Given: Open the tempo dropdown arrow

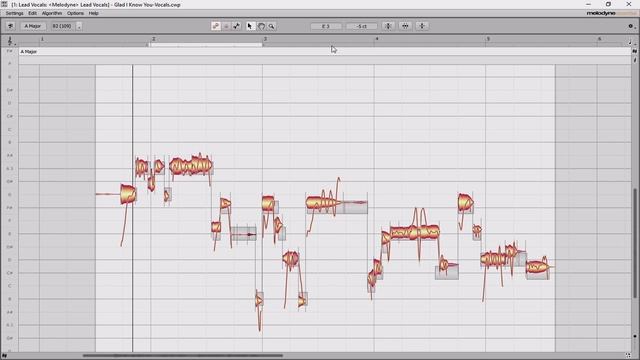Looking at the screenshot, I should (x=79, y=26).
